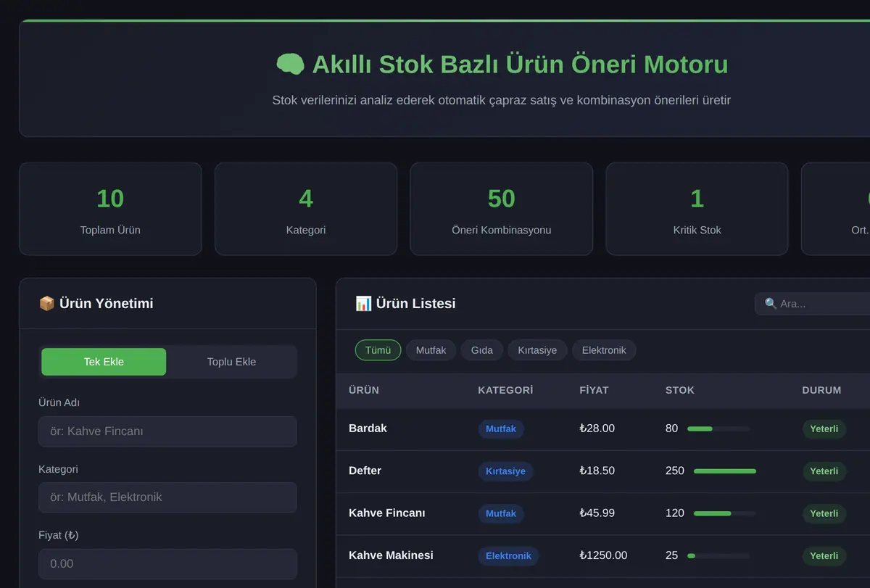
Task: Click stock bar in Defter row
Action: (x=725, y=471)
